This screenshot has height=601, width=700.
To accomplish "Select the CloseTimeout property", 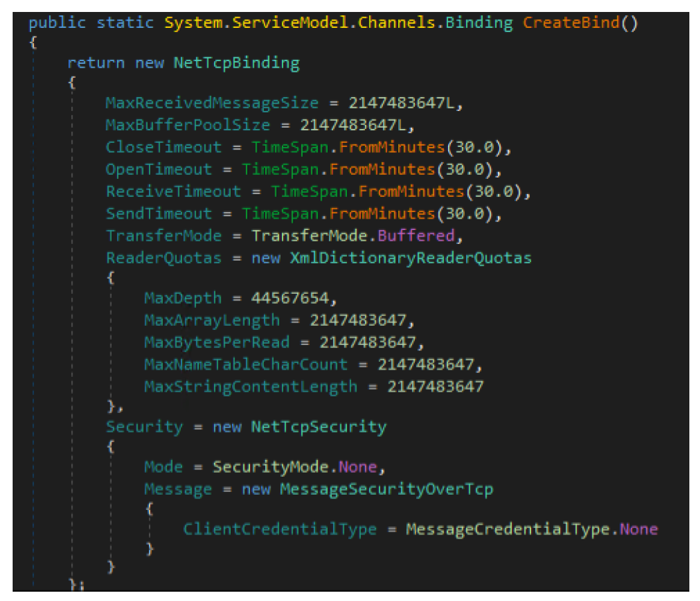I will point(163,147).
